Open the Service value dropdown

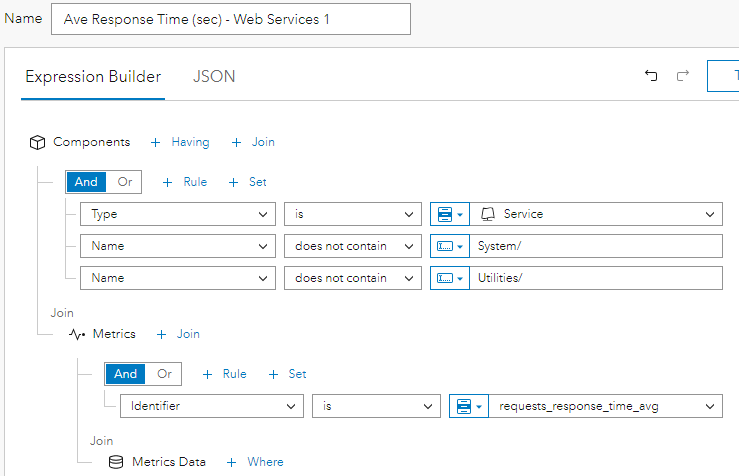coord(596,214)
